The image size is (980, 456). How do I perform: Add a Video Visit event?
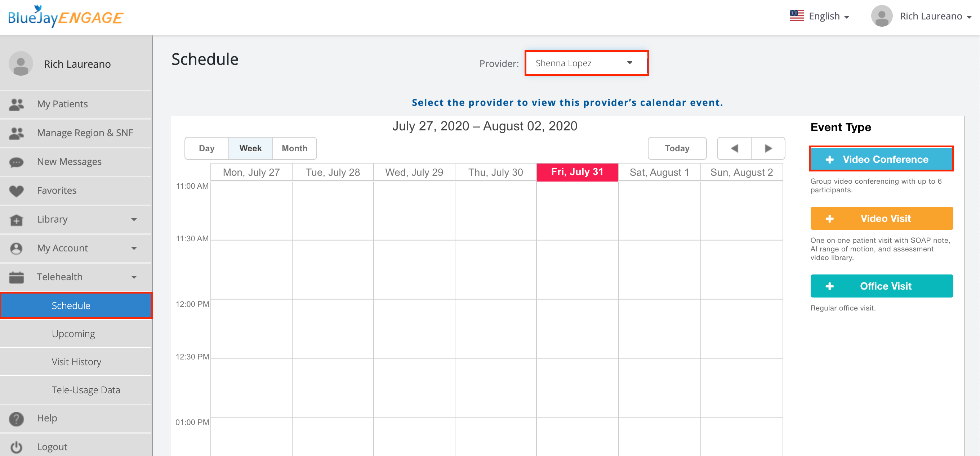(881, 218)
